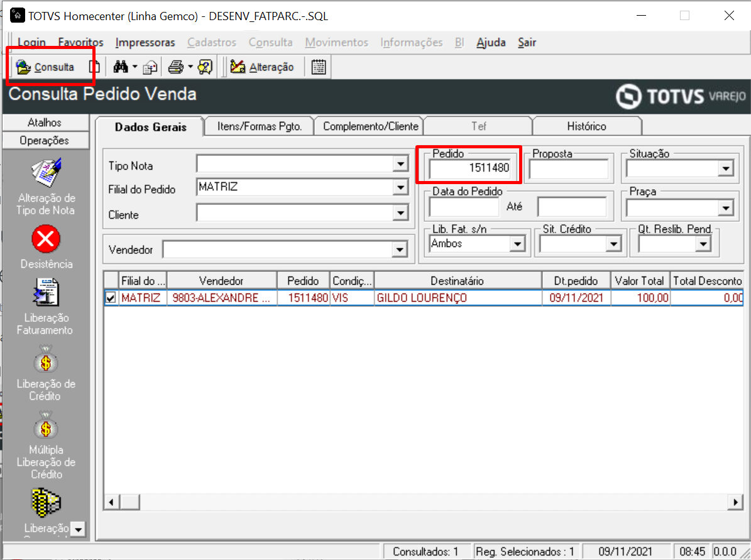
Task: Open the Ajuda menu
Action: coord(491,42)
